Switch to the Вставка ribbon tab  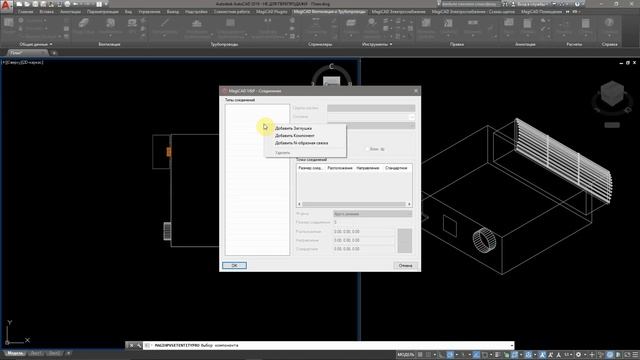(x=47, y=12)
